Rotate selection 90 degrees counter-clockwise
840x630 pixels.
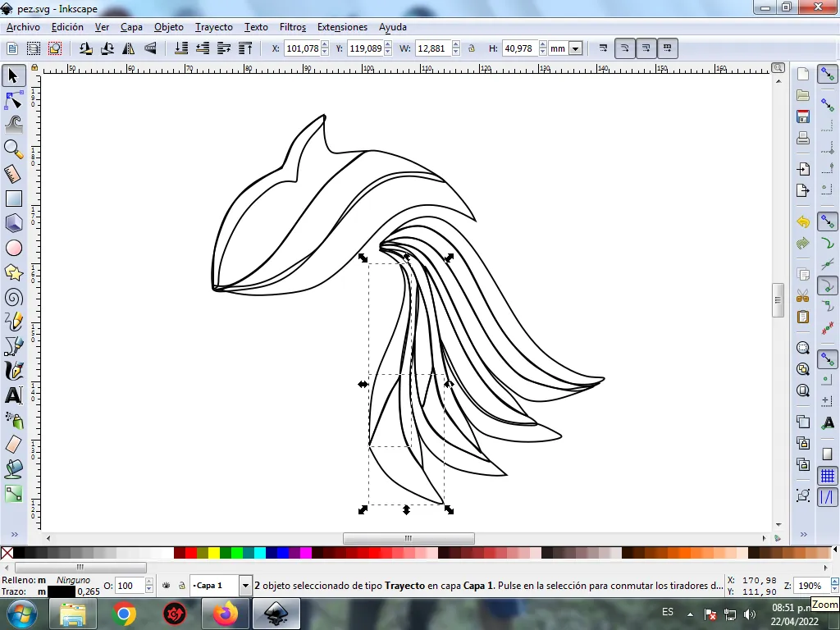tap(85, 48)
